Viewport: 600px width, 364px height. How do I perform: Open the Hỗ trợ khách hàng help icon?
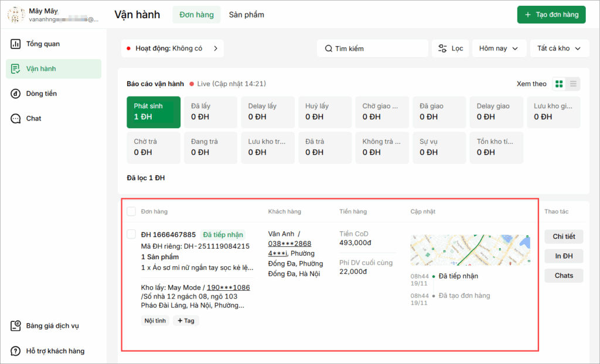pos(16,351)
